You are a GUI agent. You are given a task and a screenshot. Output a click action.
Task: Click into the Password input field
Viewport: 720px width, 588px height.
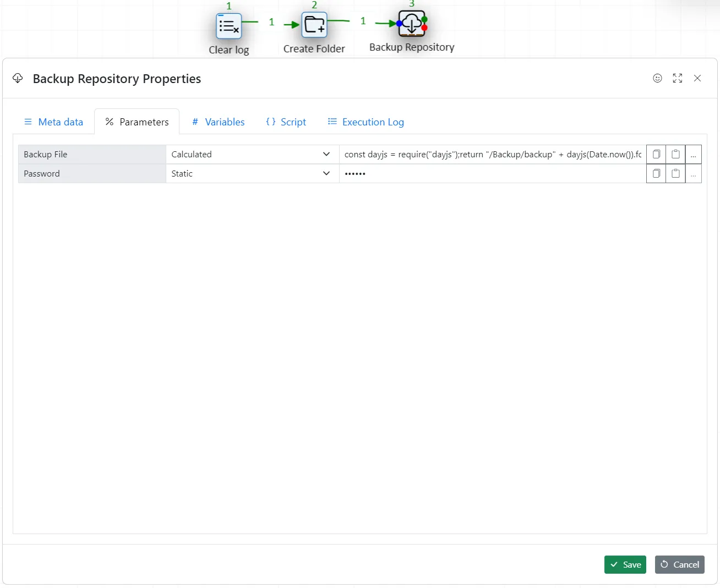click(x=492, y=174)
